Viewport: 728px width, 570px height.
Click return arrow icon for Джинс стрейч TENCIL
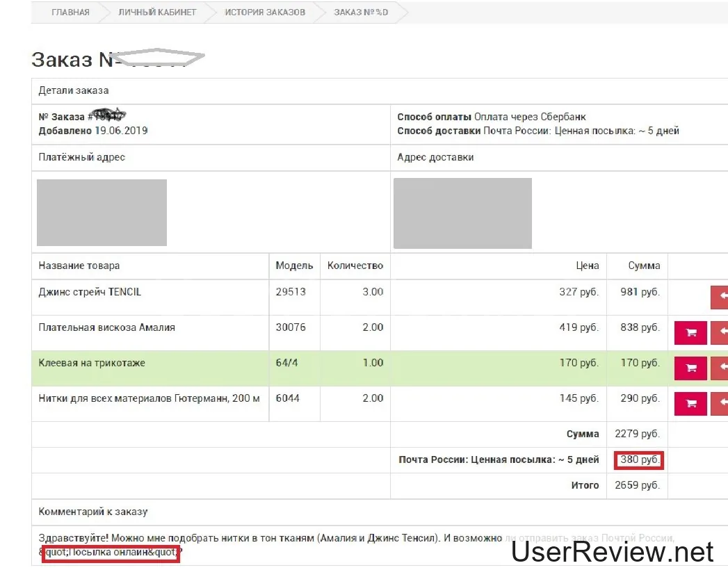(x=720, y=297)
